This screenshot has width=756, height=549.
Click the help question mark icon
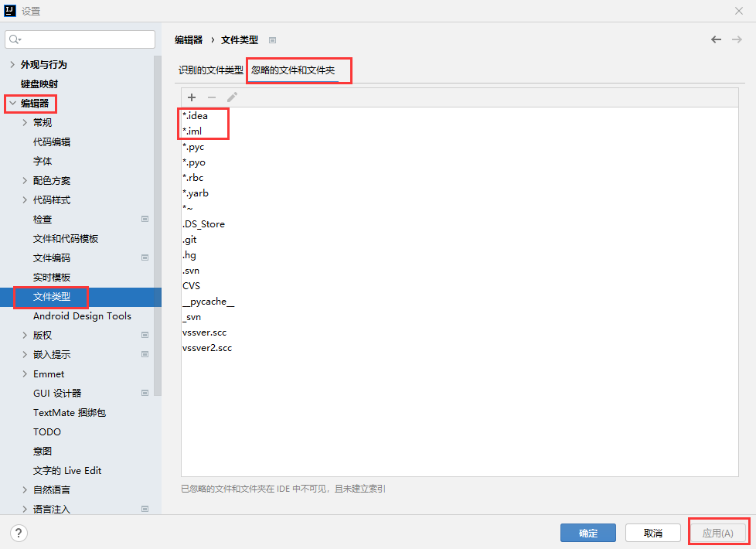[x=19, y=533]
